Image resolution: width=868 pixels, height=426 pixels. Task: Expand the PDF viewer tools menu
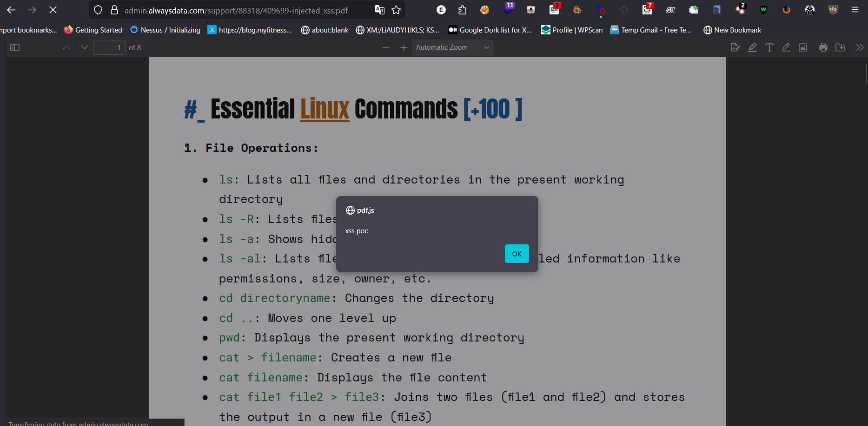[859, 47]
